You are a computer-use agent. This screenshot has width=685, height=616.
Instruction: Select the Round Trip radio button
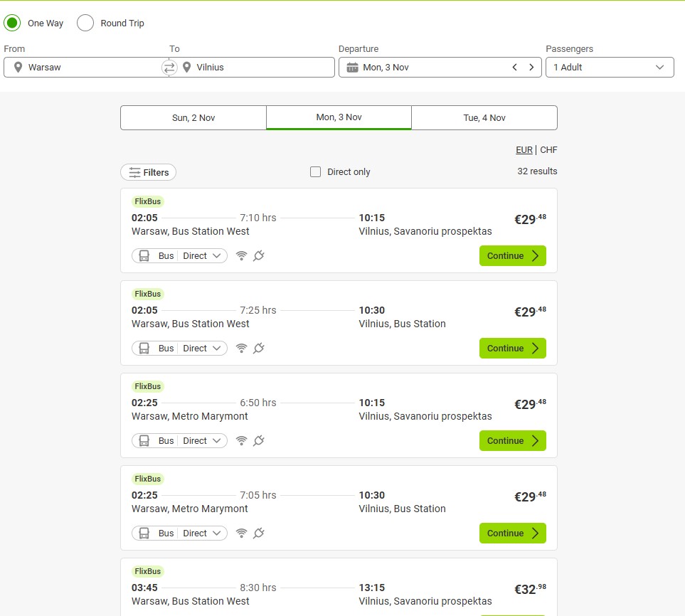tap(85, 23)
